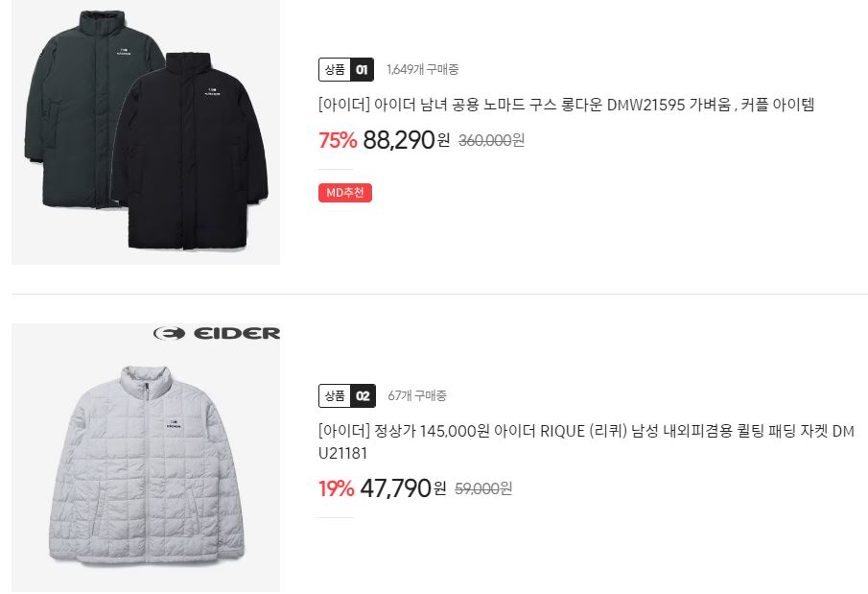The height and width of the screenshot is (594, 868).
Task: Click the 노마드 구스 롱다운 DMW21595 product title
Action: coord(566,105)
